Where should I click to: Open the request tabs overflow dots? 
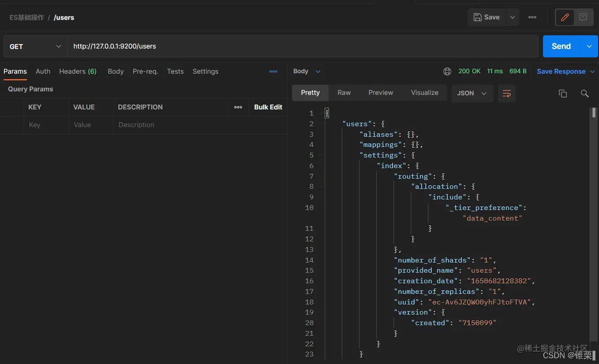(273, 71)
